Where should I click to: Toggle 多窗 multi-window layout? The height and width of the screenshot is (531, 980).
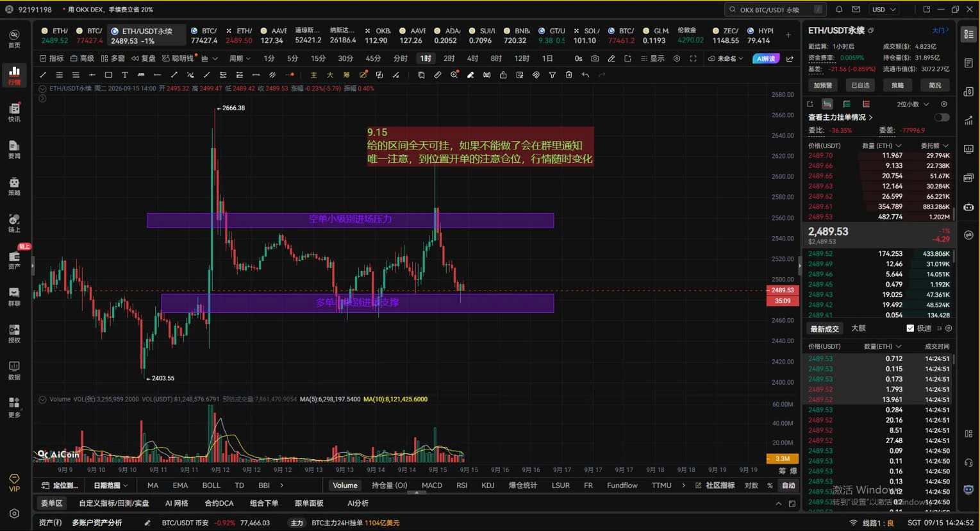tap(113, 58)
